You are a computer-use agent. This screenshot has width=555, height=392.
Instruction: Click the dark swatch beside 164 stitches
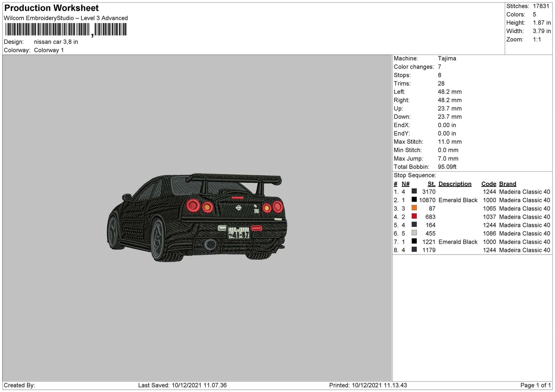[x=414, y=225]
